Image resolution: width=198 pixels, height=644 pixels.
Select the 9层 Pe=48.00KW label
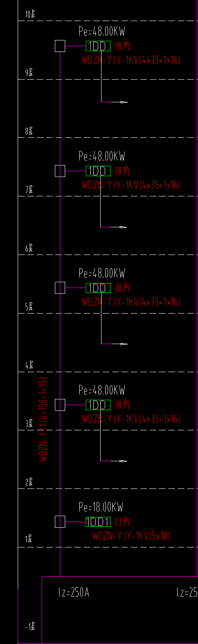(102, 31)
